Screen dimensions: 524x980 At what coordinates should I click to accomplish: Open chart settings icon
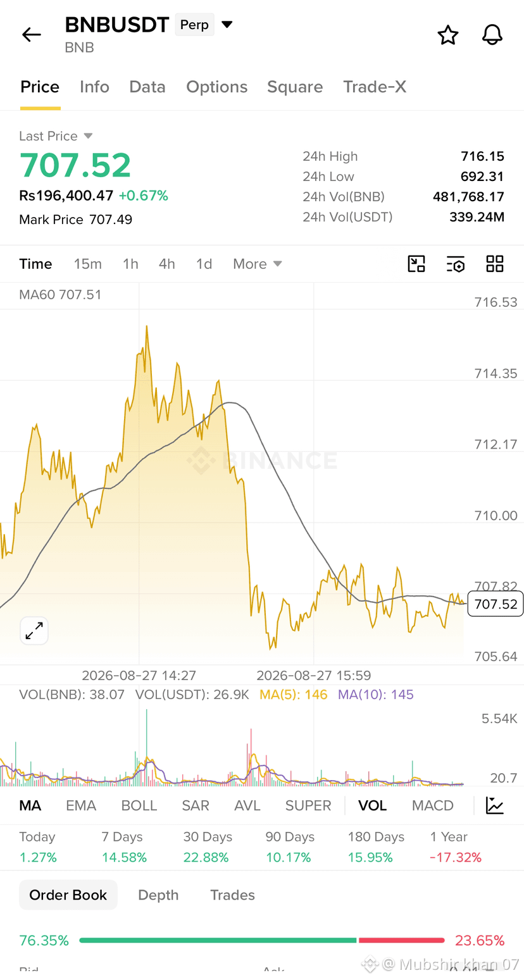[456, 264]
